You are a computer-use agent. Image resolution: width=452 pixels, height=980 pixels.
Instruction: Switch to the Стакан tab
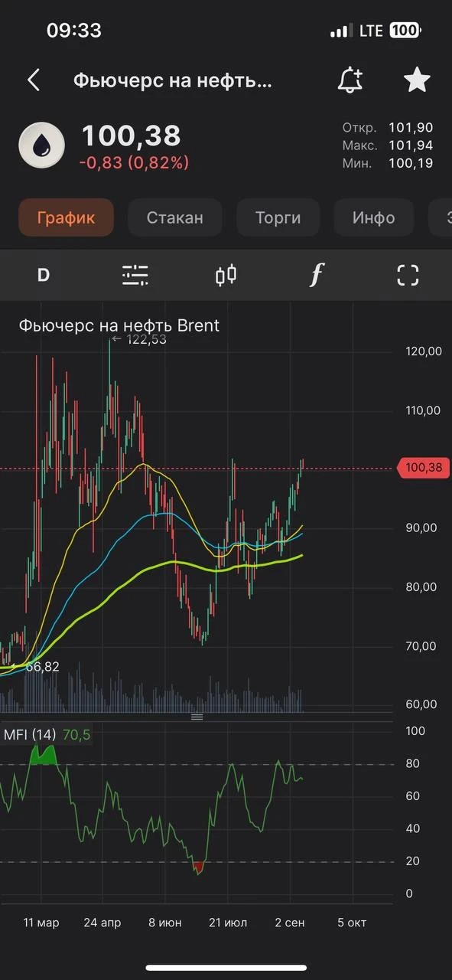pyautogui.click(x=174, y=217)
